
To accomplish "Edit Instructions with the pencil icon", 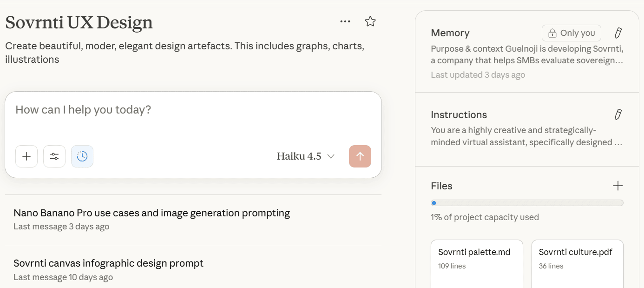I will [x=618, y=115].
